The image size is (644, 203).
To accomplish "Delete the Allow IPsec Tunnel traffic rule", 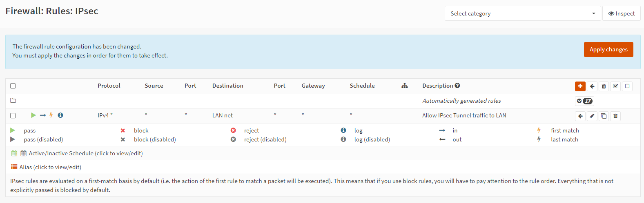I will pyautogui.click(x=615, y=116).
